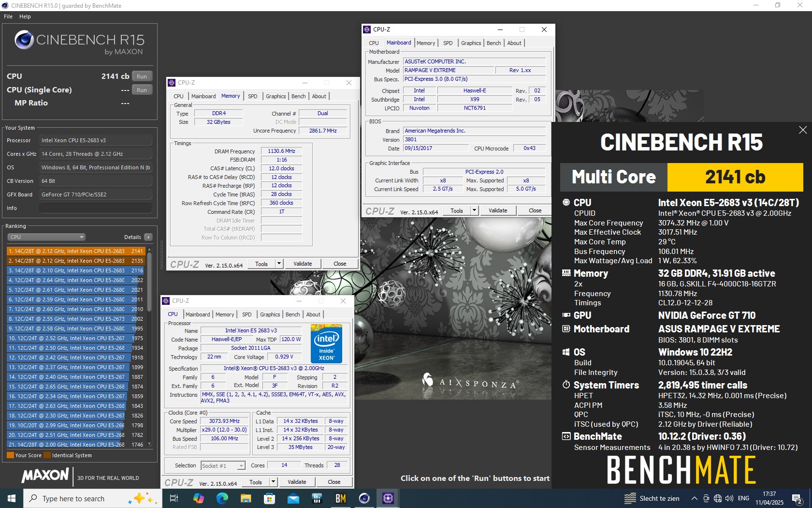Click the taskbar search box
Image resolution: width=812 pixels, height=508 pixels.
[92, 498]
